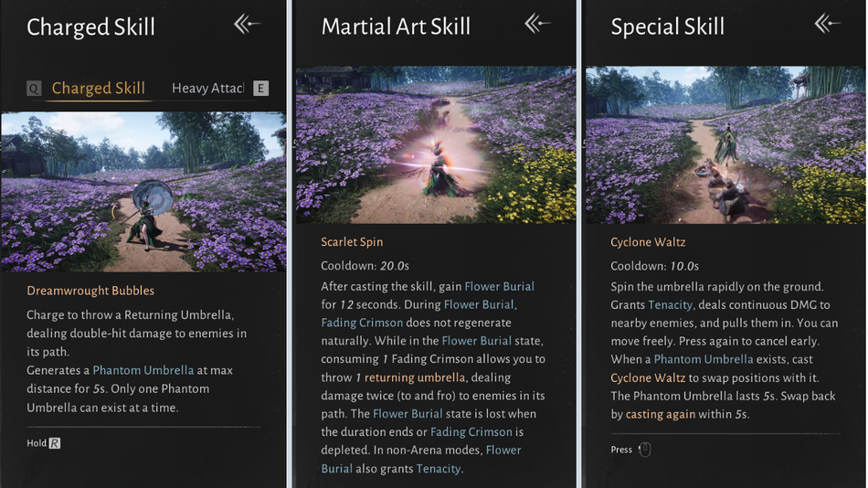This screenshot has height=488, width=868.
Task: Click the Dreamwrought Bubbles skill name
Action: (90, 291)
